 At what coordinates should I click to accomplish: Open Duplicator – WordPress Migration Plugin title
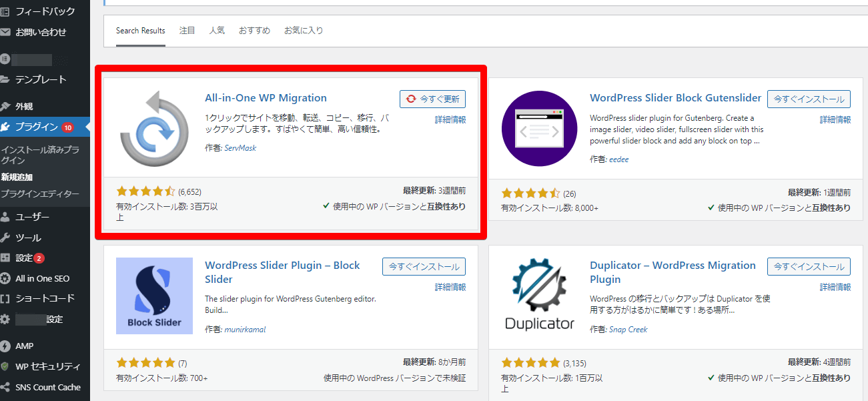(673, 272)
